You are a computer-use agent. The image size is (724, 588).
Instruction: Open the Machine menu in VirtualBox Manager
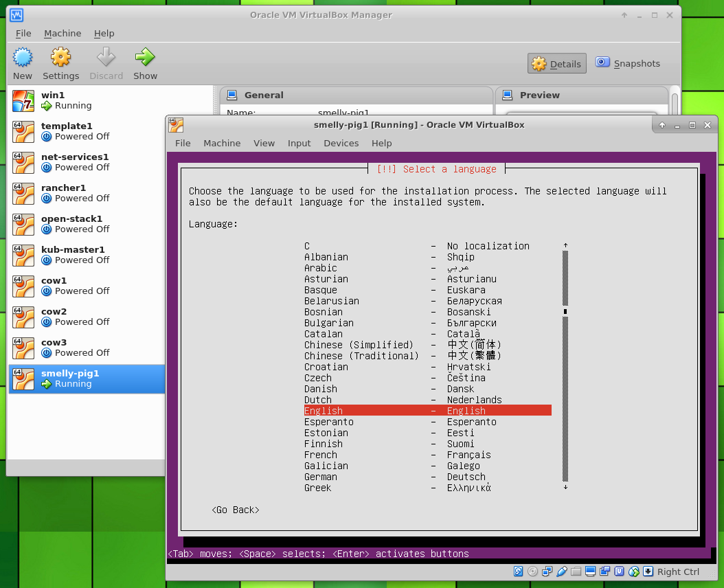coord(63,33)
